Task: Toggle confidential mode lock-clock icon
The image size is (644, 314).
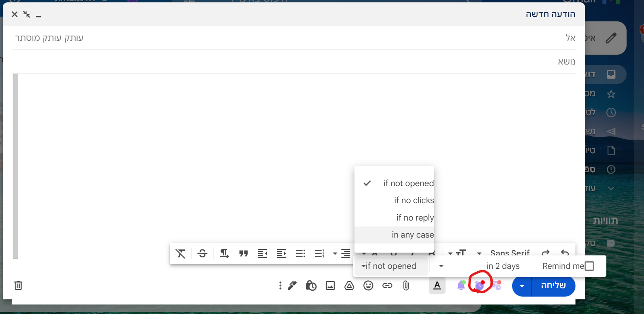Action: tap(311, 285)
